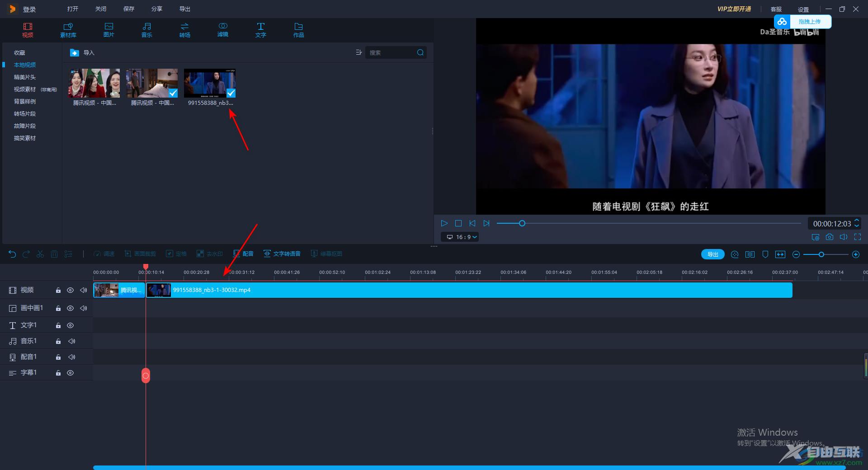The image size is (868, 470).
Task: Click the VIP立即开通 link
Action: [x=734, y=9]
